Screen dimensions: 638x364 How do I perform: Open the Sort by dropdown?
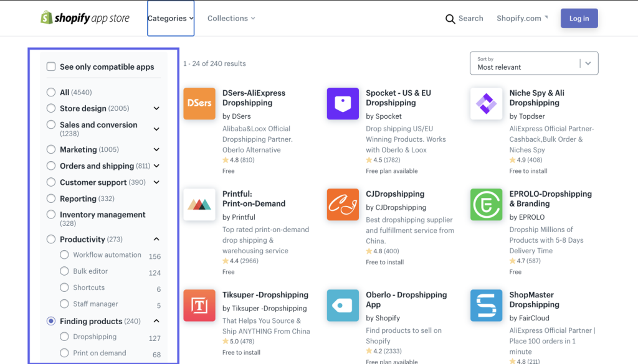pyautogui.click(x=534, y=63)
